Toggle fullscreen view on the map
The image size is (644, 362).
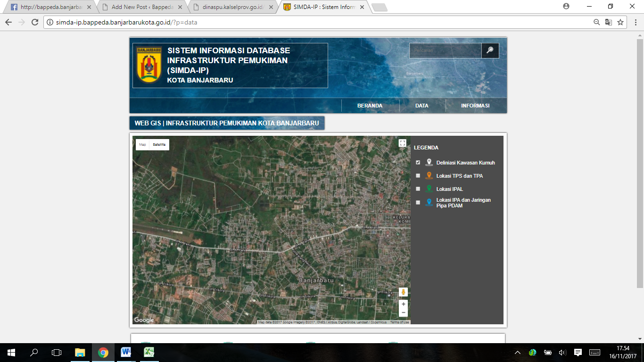402,143
